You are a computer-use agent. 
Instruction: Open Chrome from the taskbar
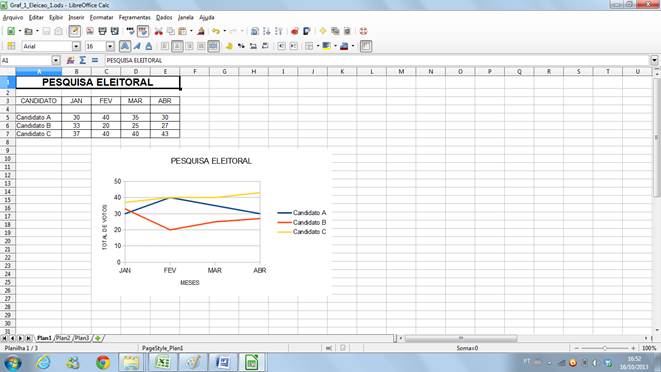pos(103,362)
